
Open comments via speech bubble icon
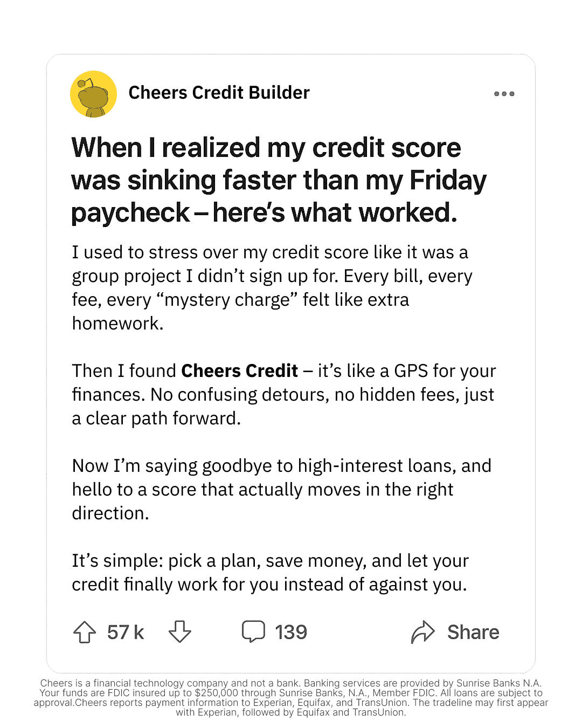coord(253,631)
